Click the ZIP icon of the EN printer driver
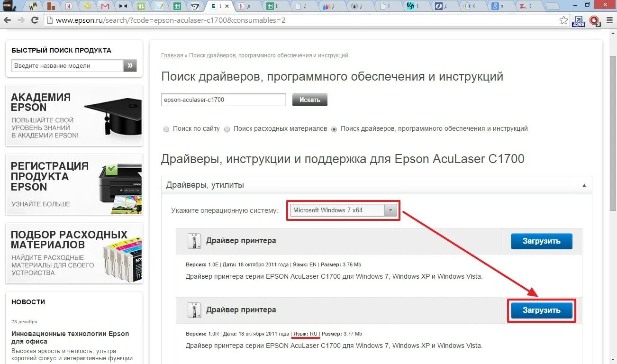Viewport: 617px width, 364px height. [194, 241]
